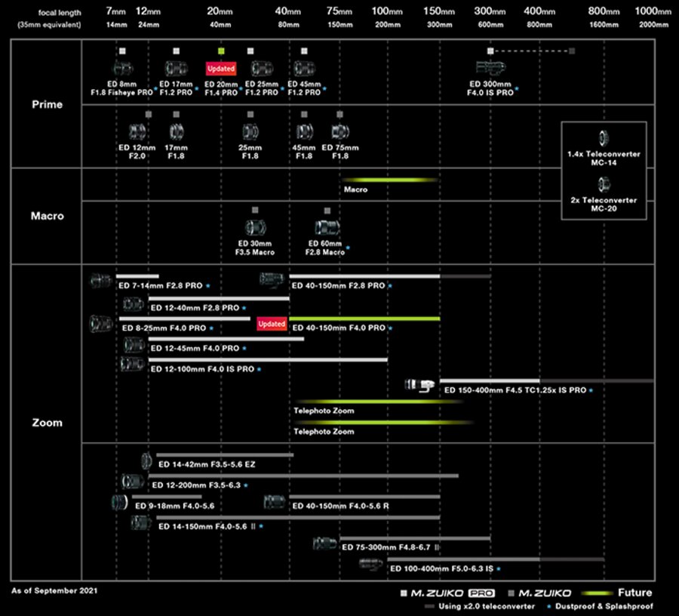Select the Zoom category row label
679x616 pixels.
[47, 423]
